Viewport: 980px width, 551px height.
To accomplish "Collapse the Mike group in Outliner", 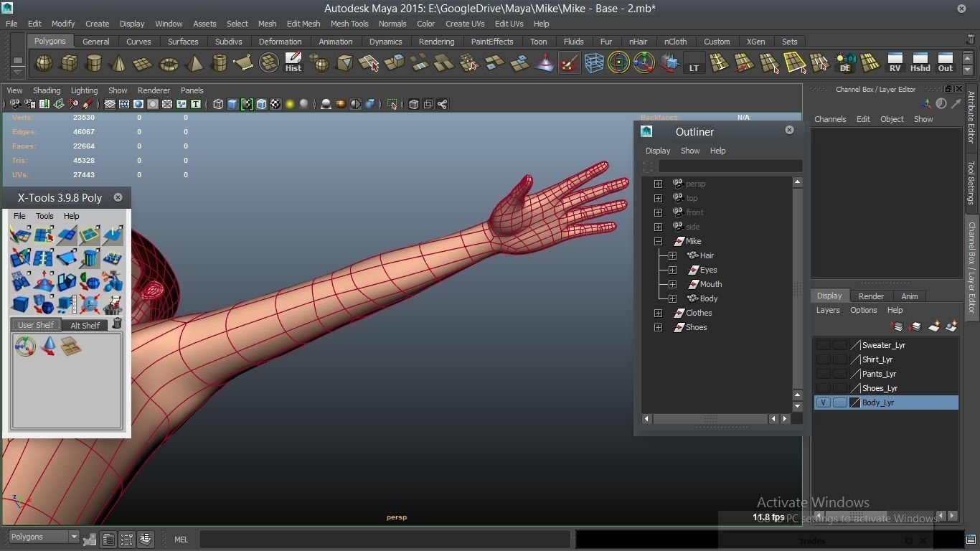I will tap(658, 241).
